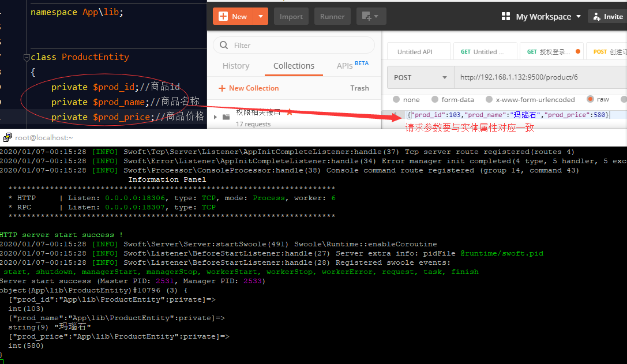Screen dimensions: 627x364
Task: Click 'Information Panel' heading in terminal
Action: pyautogui.click(x=167, y=179)
